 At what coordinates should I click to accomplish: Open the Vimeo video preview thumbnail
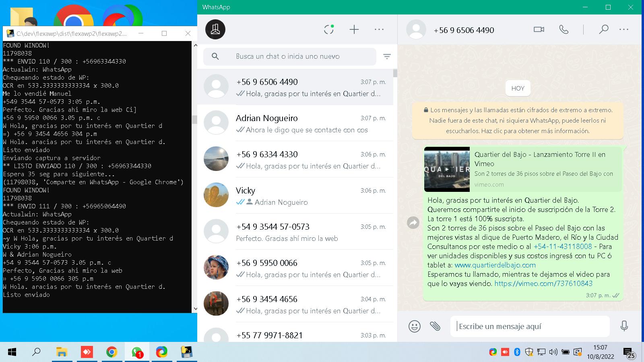point(447,169)
